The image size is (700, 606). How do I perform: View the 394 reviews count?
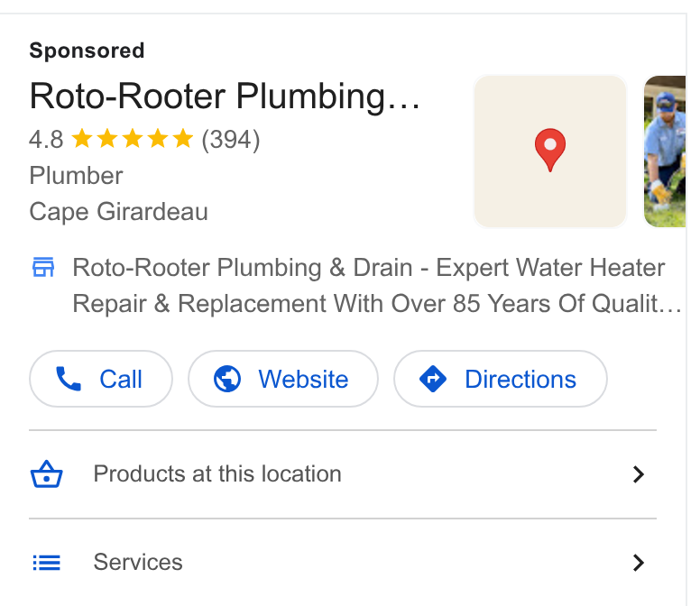(x=231, y=140)
